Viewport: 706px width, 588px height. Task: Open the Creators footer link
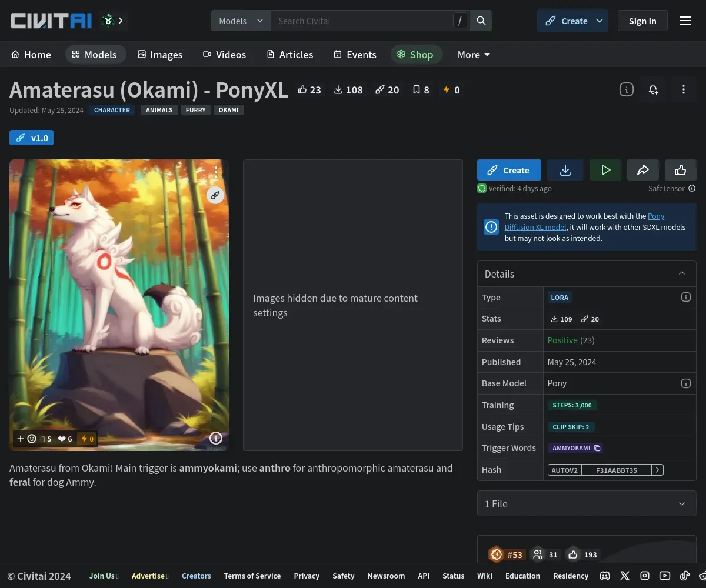click(x=196, y=576)
